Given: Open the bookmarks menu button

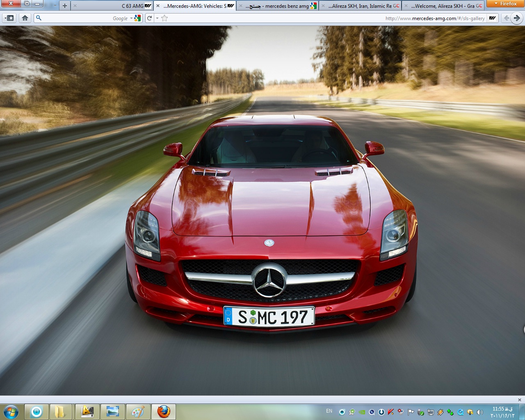Looking at the screenshot, I should click(x=9, y=18).
